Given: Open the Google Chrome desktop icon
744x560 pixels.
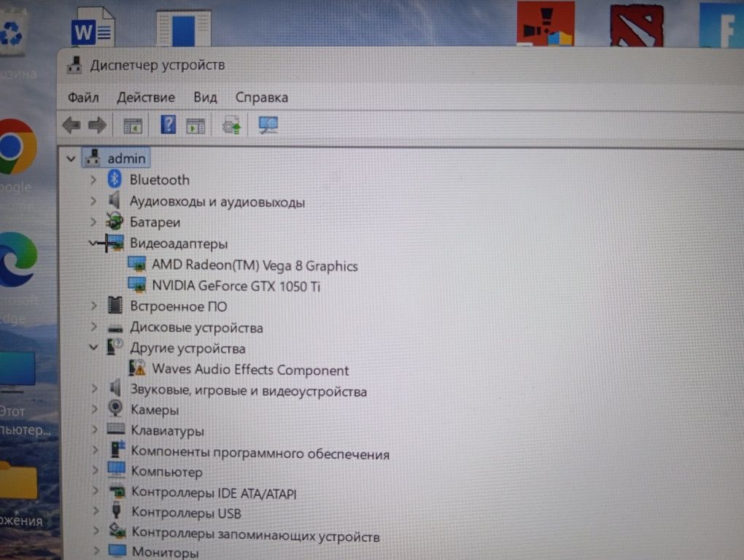Looking at the screenshot, I should (18, 147).
